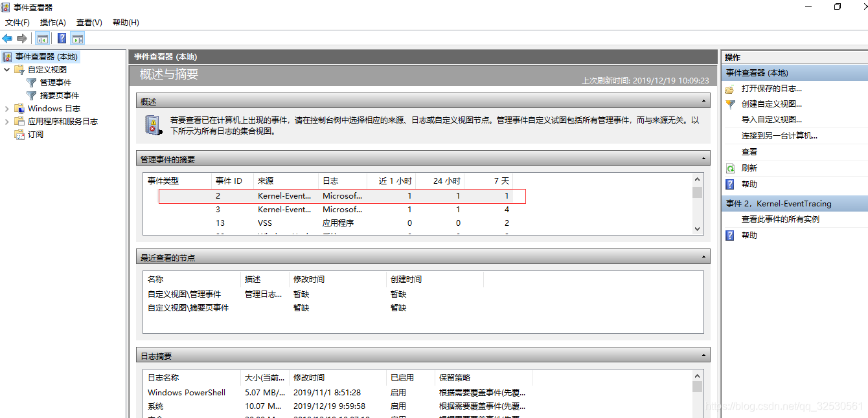868x418 pixels.
Task: Open the 文件(F) menu
Action: coord(17,23)
